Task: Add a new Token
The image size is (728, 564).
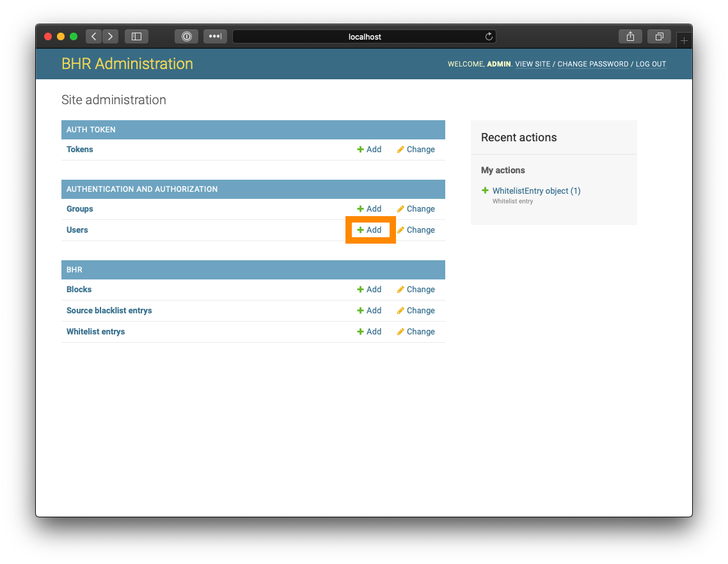Action: pos(369,150)
